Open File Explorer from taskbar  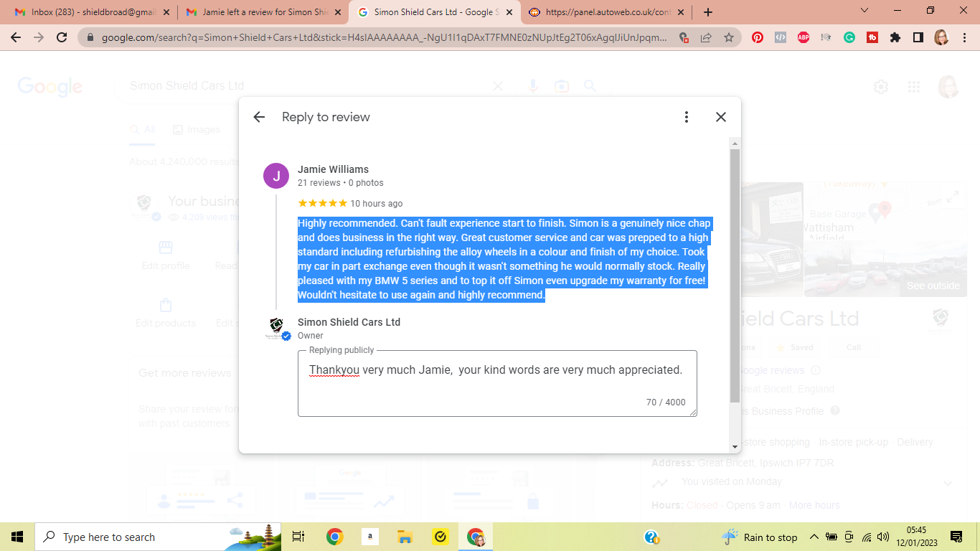(x=405, y=537)
